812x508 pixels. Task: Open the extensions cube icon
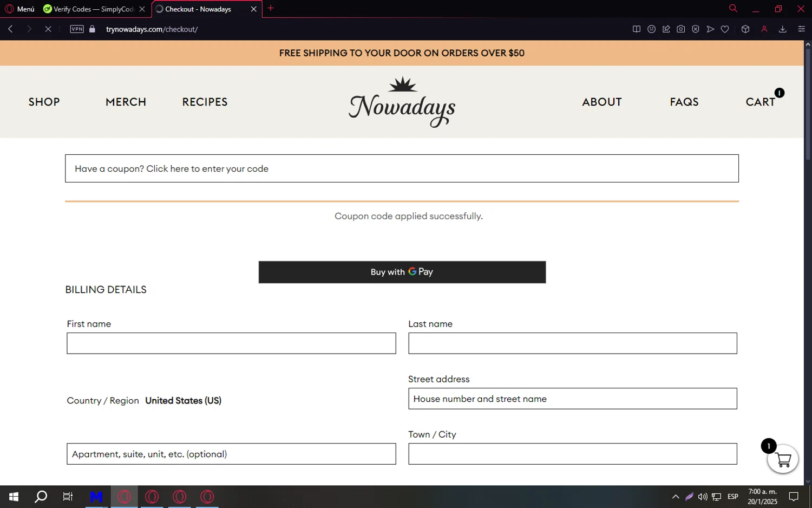pyautogui.click(x=745, y=29)
